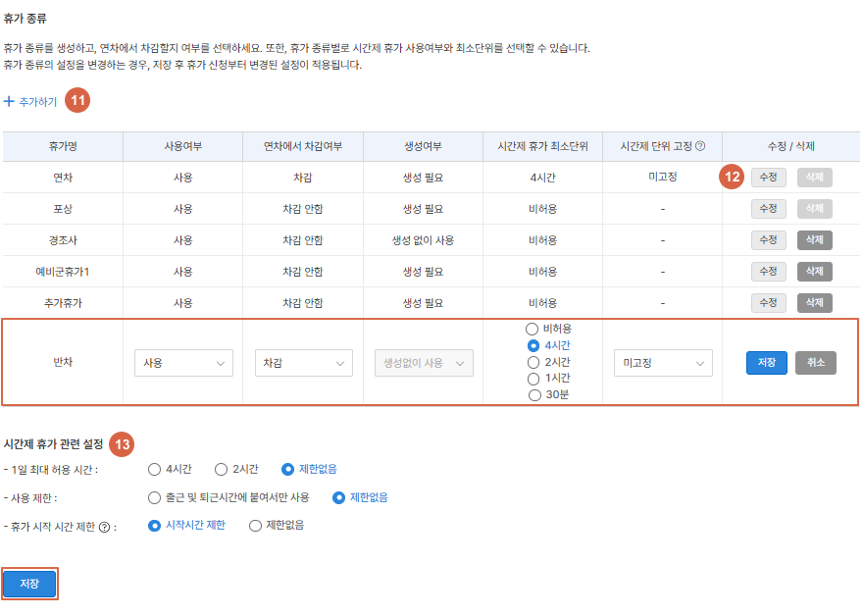
Task: Select 비허용 radio in the 반차 row
Action: [534, 329]
